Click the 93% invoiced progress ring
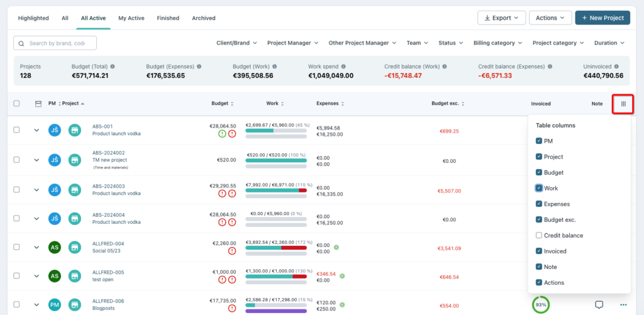The width and height of the screenshot is (644, 315). pyautogui.click(x=541, y=305)
